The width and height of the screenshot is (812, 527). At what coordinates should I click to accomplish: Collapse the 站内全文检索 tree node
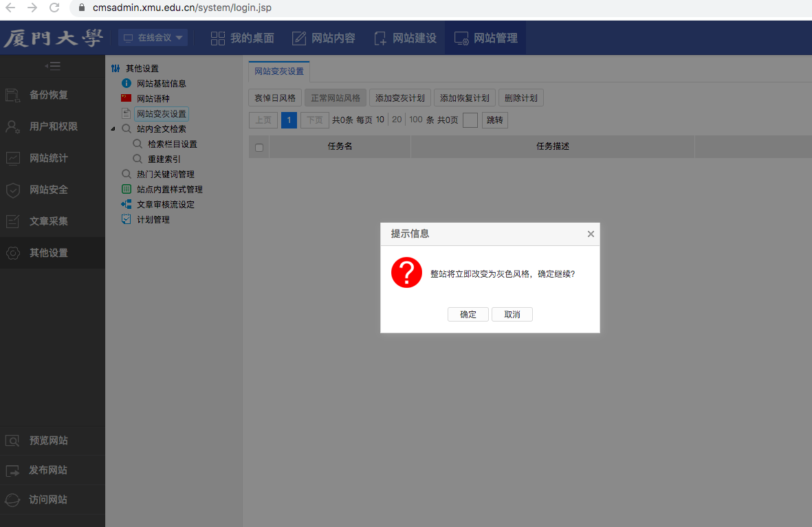coord(113,129)
